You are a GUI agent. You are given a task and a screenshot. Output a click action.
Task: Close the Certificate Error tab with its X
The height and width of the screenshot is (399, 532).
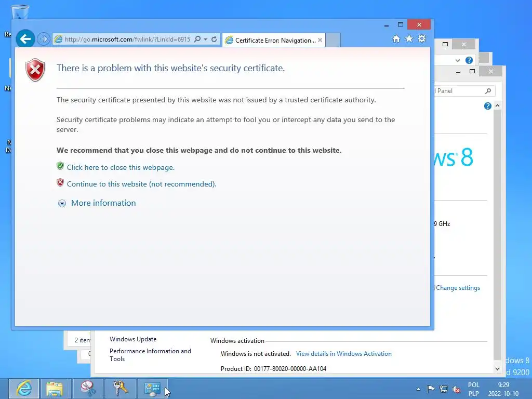pos(320,40)
